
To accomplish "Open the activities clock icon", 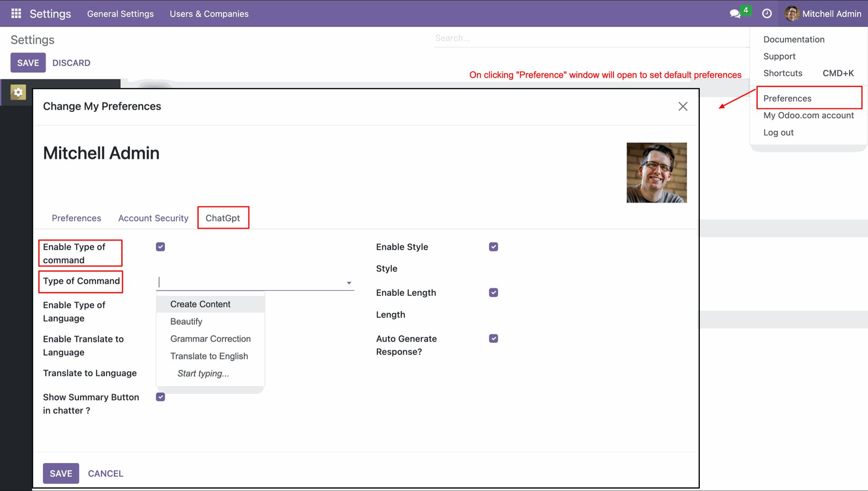I will point(767,14).
